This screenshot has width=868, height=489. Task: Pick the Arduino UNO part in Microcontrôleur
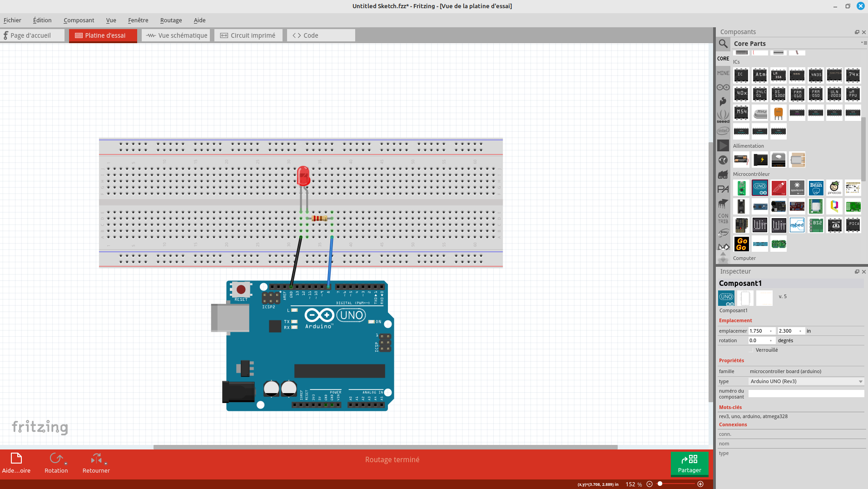tap(760, 188)
